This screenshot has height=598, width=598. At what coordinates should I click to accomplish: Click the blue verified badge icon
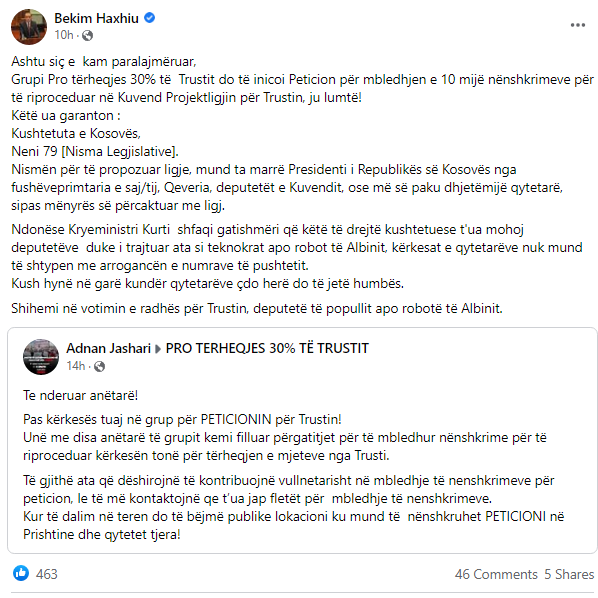(150, 18)
